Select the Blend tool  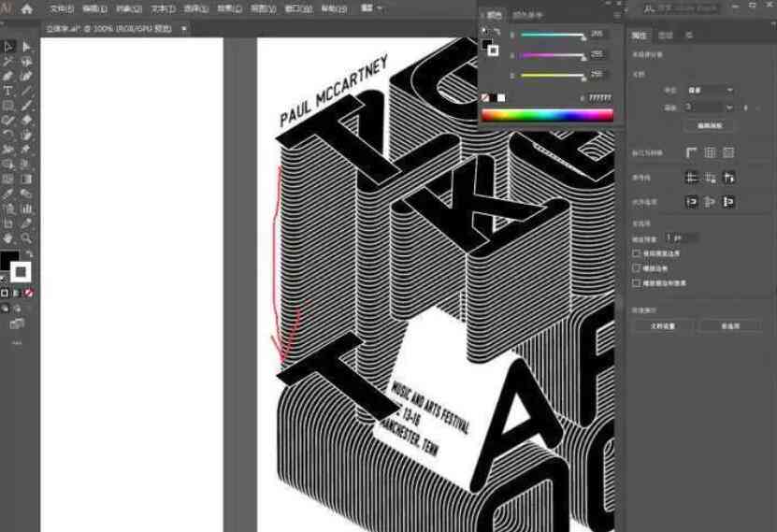pyautogui.click(x=26, y=194)
